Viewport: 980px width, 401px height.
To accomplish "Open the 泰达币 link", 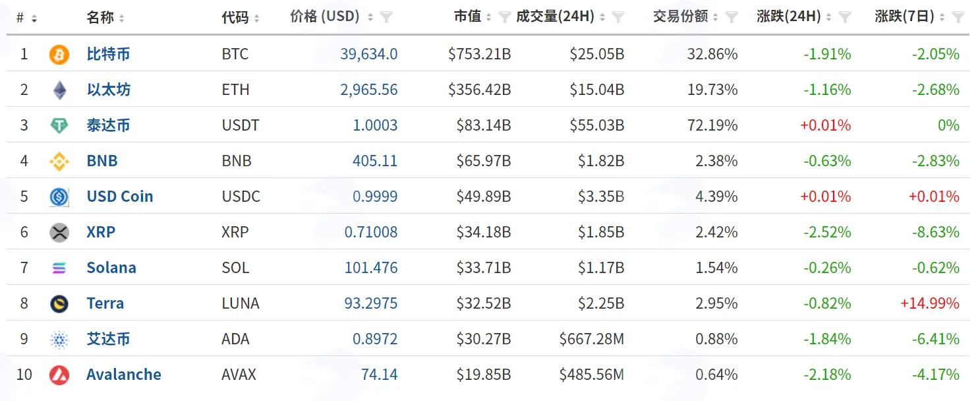I will click(x=108, y=125).
